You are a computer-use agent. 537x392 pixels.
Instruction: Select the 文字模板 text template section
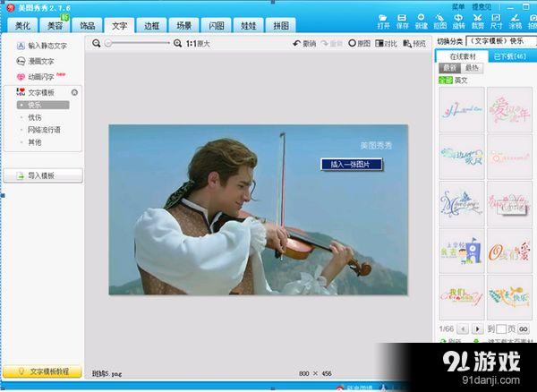click(x=35, y=92)
